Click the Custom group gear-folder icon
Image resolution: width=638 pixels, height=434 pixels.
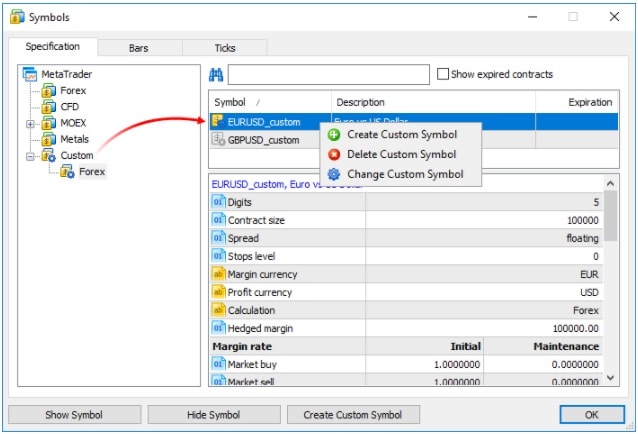click(x=49, y=155)
